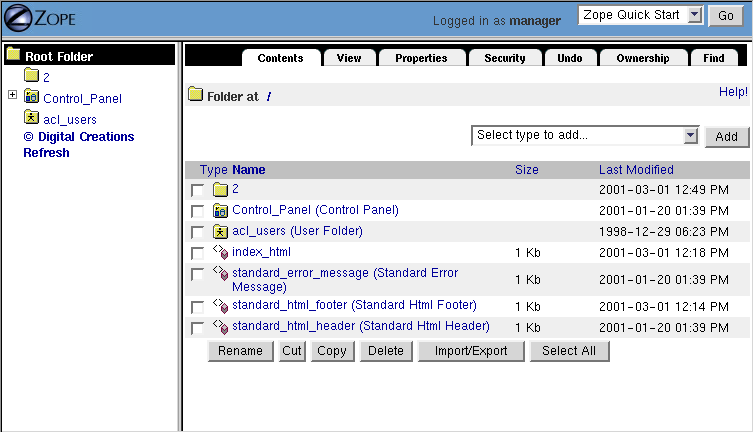Screen dimensions: 754x432
Task: Open the Properties tab
Action: tap(421, 58)
